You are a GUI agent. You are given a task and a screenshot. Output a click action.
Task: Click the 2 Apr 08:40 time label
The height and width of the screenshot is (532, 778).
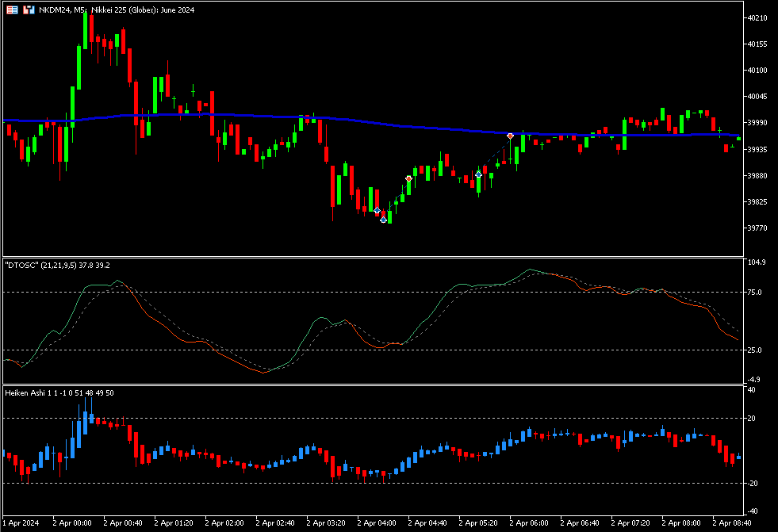732,523
